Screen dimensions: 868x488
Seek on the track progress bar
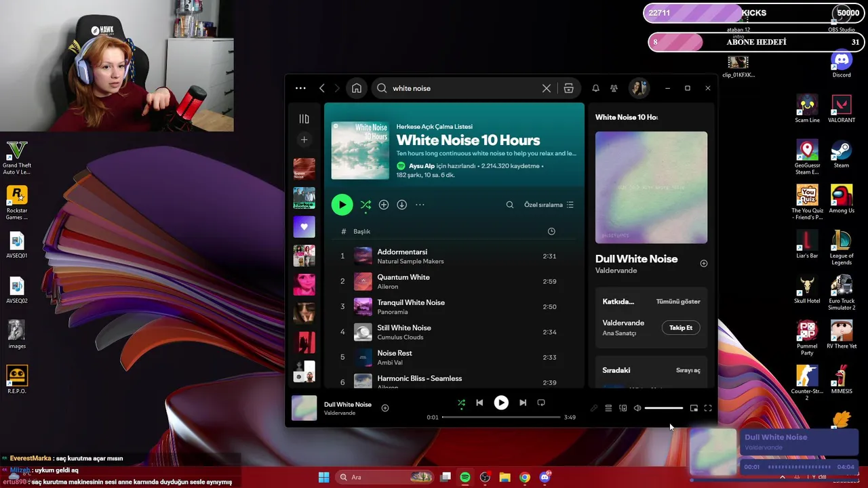tap(501, 418)
